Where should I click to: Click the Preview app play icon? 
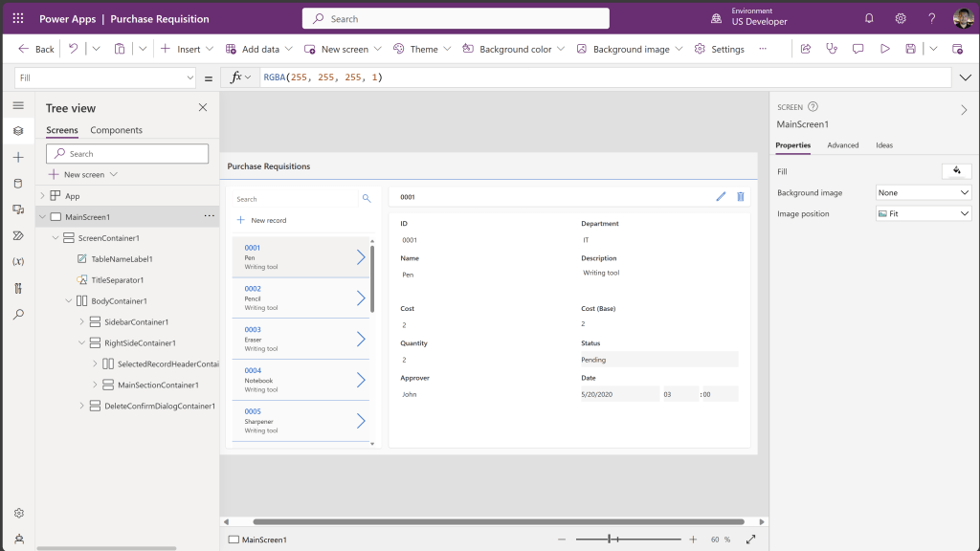pyautogui.click(x=884, y=49)
